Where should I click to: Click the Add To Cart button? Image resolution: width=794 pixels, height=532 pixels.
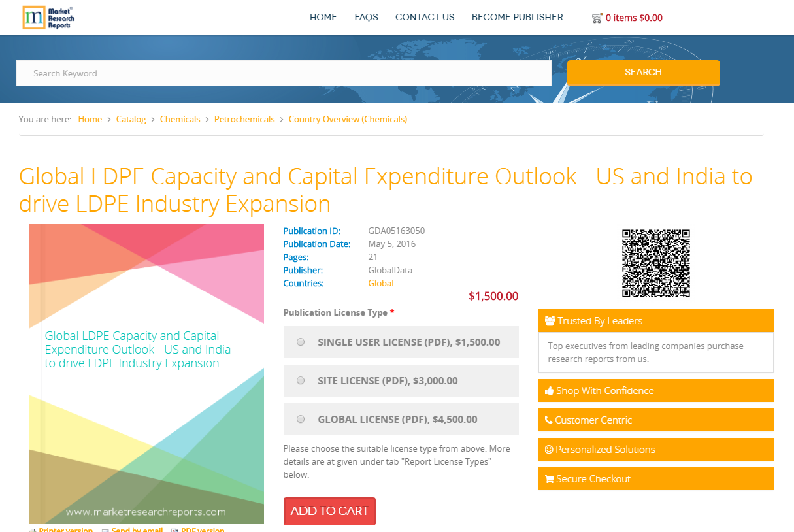(329, 511)
